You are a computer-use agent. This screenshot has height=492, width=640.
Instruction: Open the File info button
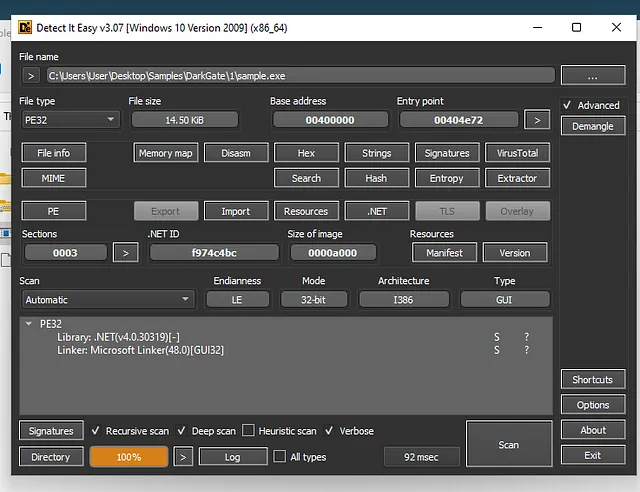(53, 153)
